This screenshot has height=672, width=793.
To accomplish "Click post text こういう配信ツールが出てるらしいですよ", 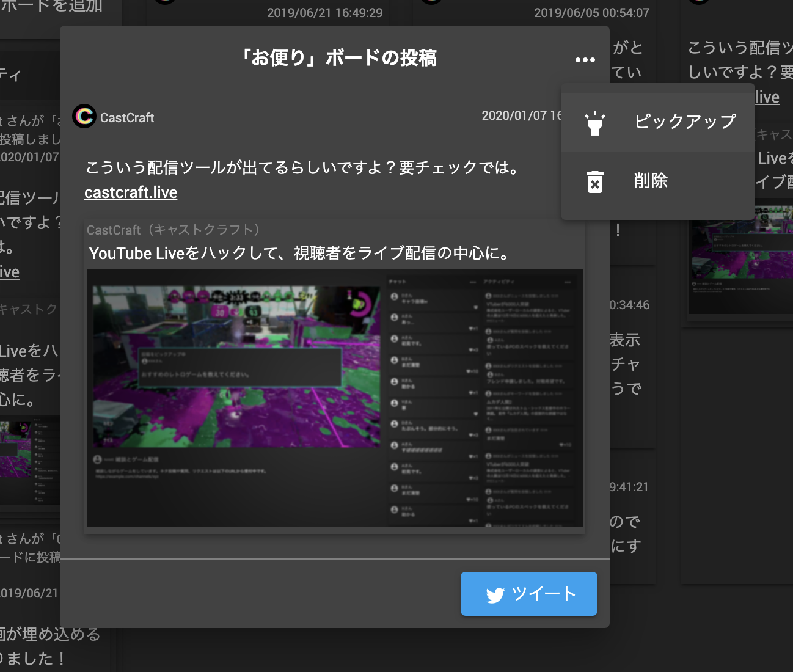I will coord(303,167).
